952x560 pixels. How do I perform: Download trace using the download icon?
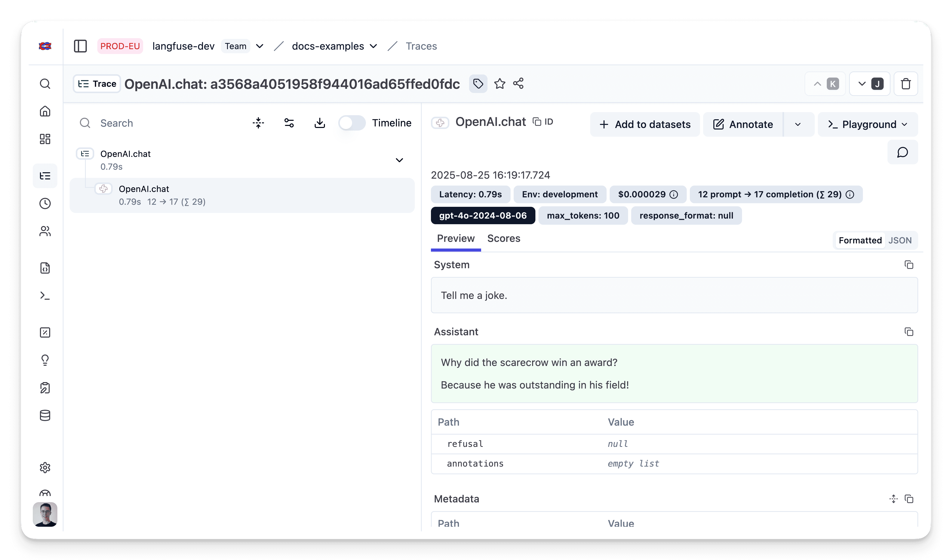tap(320, 123)
